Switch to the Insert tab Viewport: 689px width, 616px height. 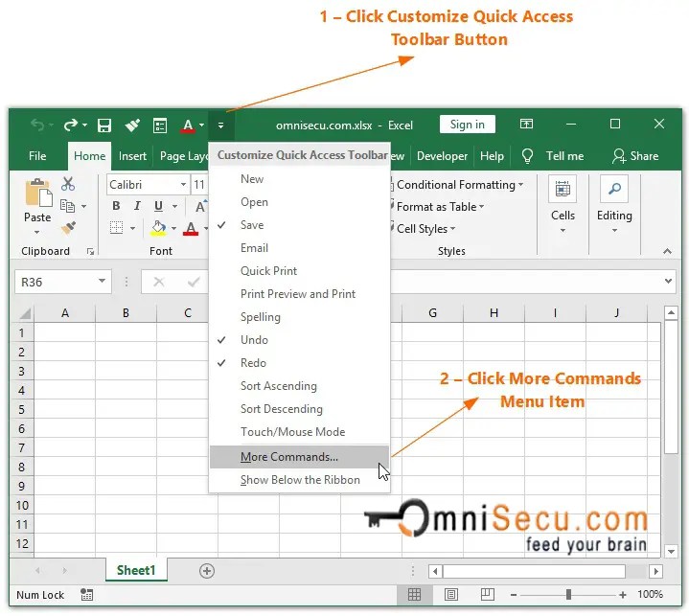click(x=132, y=156)
